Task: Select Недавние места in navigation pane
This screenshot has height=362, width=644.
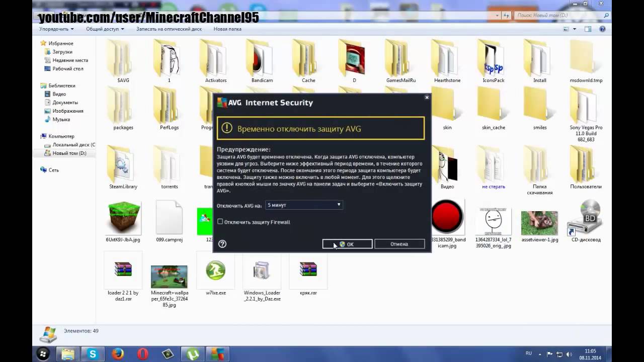Action: click(x=70, y=60)
